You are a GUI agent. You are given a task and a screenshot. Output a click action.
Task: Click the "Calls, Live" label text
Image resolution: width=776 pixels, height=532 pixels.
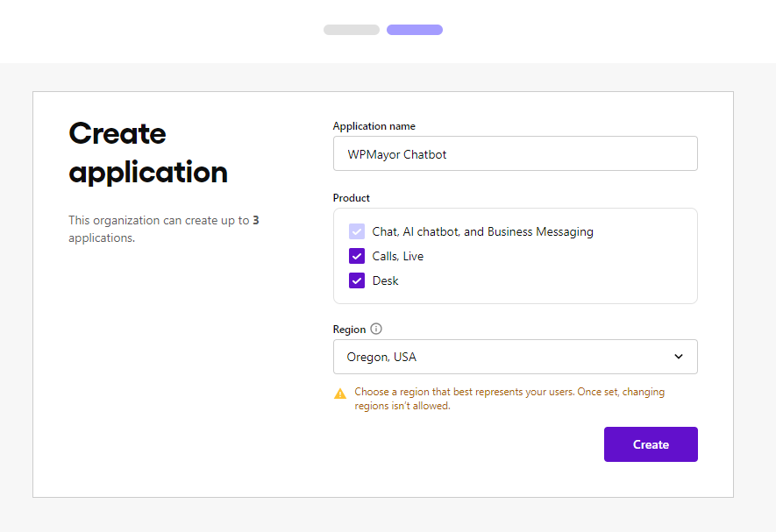398,257
